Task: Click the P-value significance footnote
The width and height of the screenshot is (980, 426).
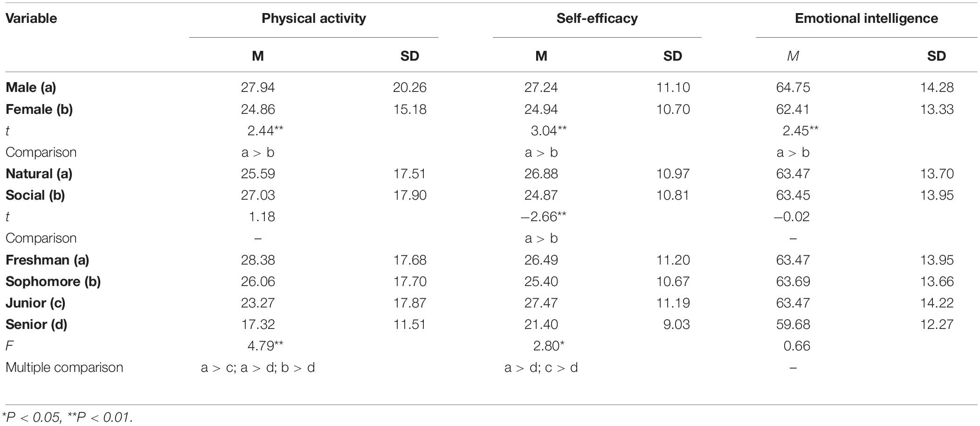Action: 68,417
